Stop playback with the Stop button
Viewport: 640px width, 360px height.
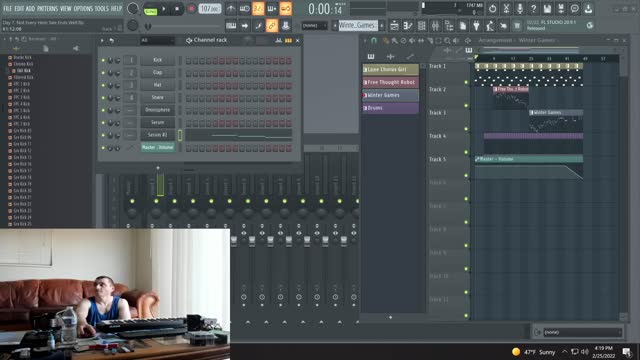point(177,9)
